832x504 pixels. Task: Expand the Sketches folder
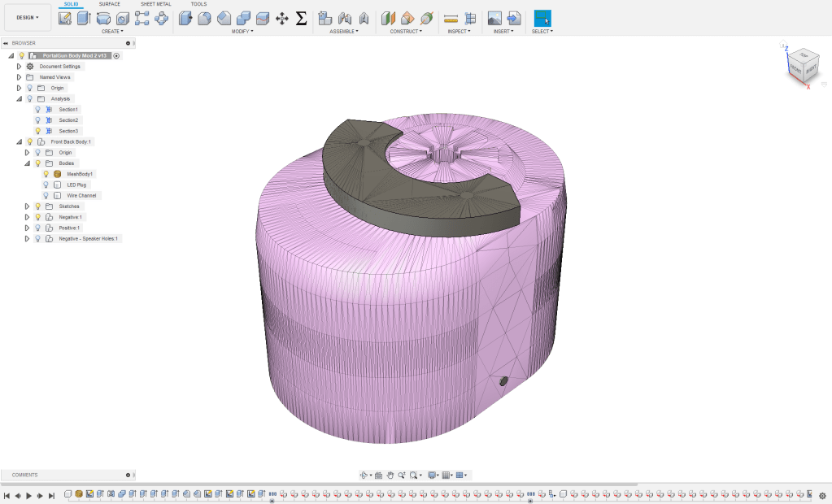pos(27,206)
